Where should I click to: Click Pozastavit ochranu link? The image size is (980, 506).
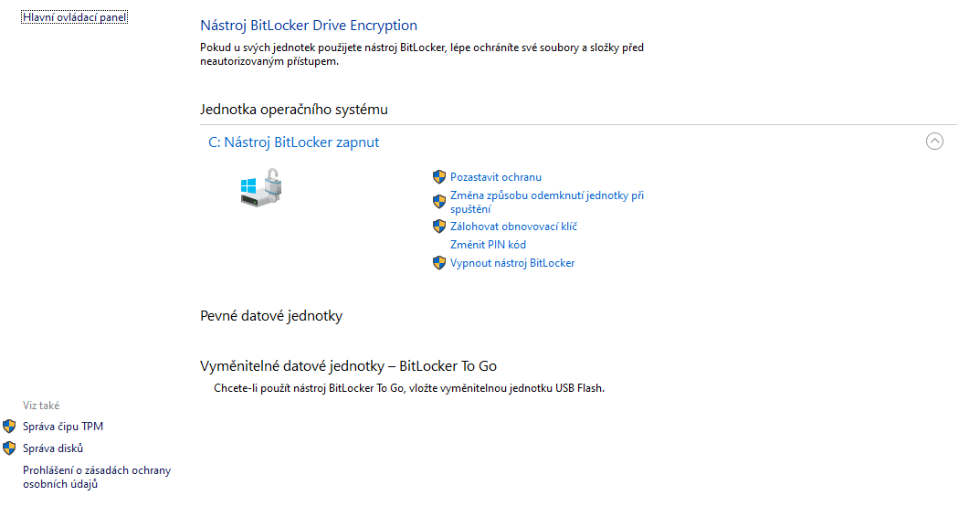click(496, 177)
